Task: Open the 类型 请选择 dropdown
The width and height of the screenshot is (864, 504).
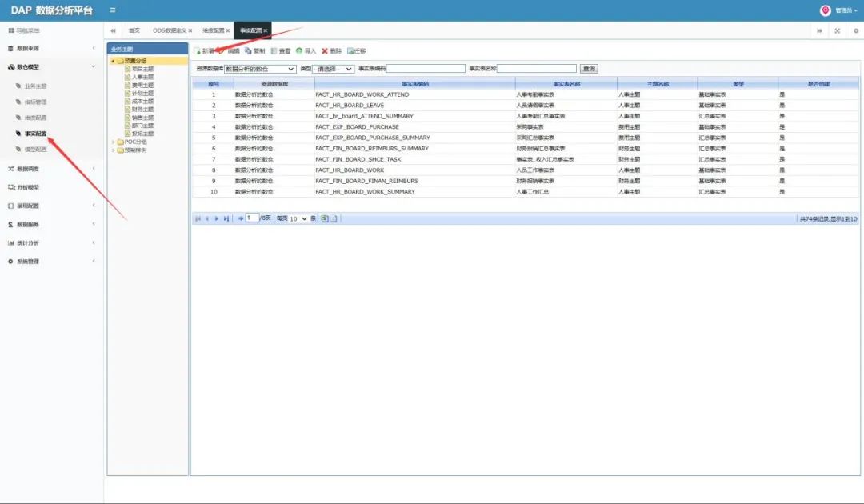Action: [334, 69]
